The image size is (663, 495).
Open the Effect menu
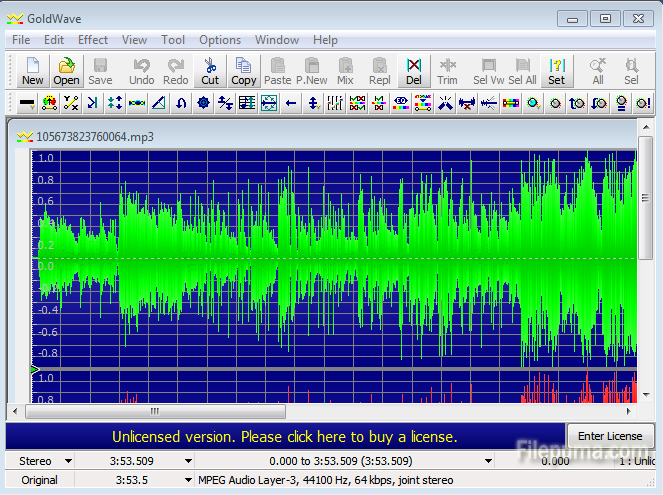click(93, 40)
